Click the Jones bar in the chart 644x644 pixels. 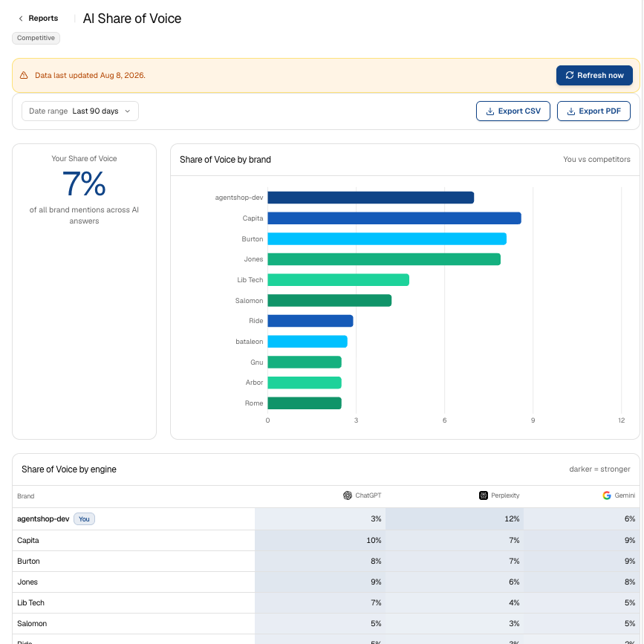384,259
